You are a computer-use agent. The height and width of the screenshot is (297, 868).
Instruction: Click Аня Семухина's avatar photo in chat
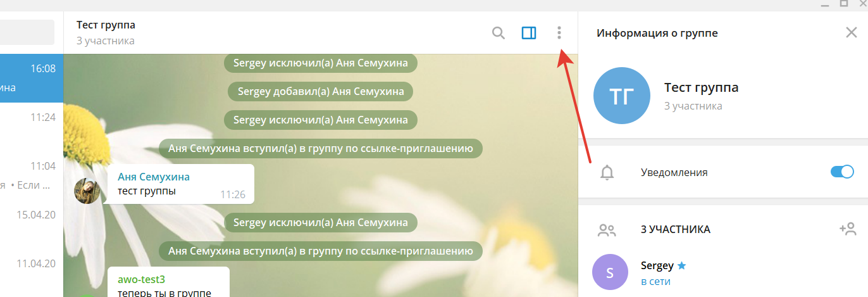87,191
